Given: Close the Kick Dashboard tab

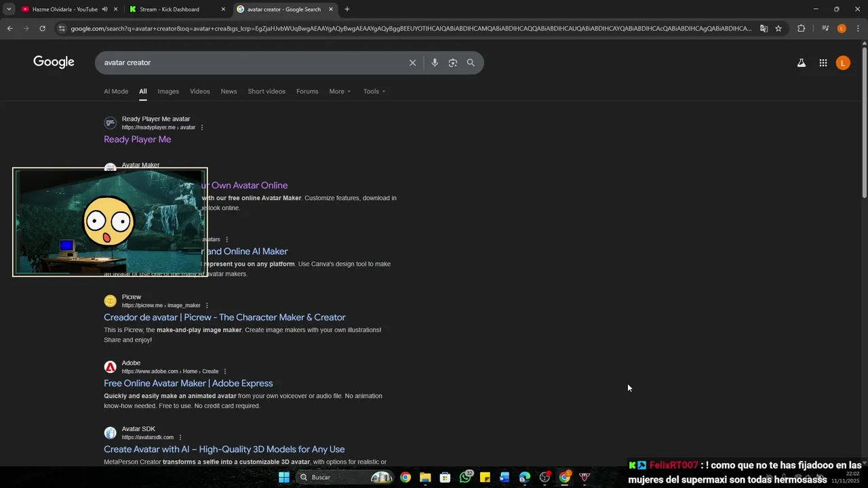Looking at the screenshot, I should click(x=223, y=9).
